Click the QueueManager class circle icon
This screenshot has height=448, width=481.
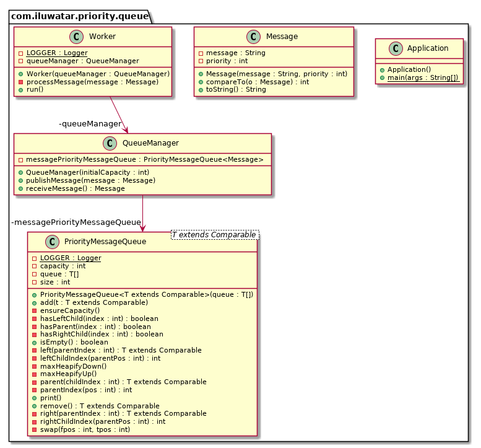[x=111, y=143]
